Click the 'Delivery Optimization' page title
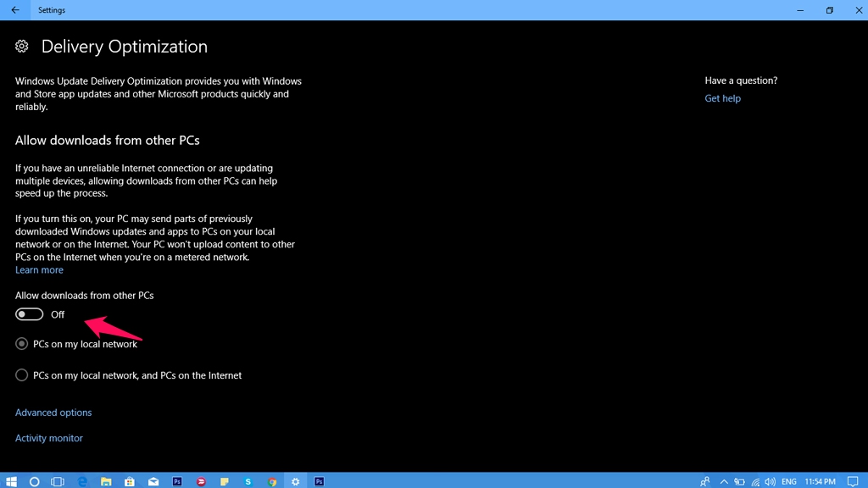This screenshot has height=488, width=868. pos(125,47)
